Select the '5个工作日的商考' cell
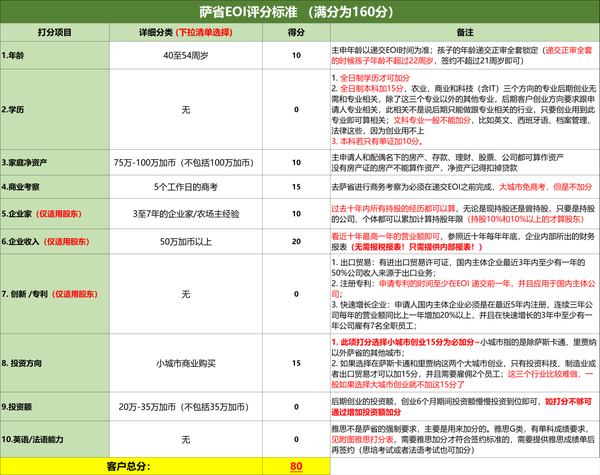The width and height of the screenshot is (600, 475). 186,187
